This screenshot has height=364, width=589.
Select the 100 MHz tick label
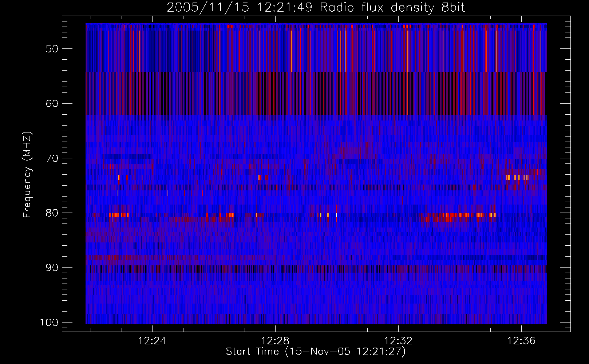coord(48,323)
